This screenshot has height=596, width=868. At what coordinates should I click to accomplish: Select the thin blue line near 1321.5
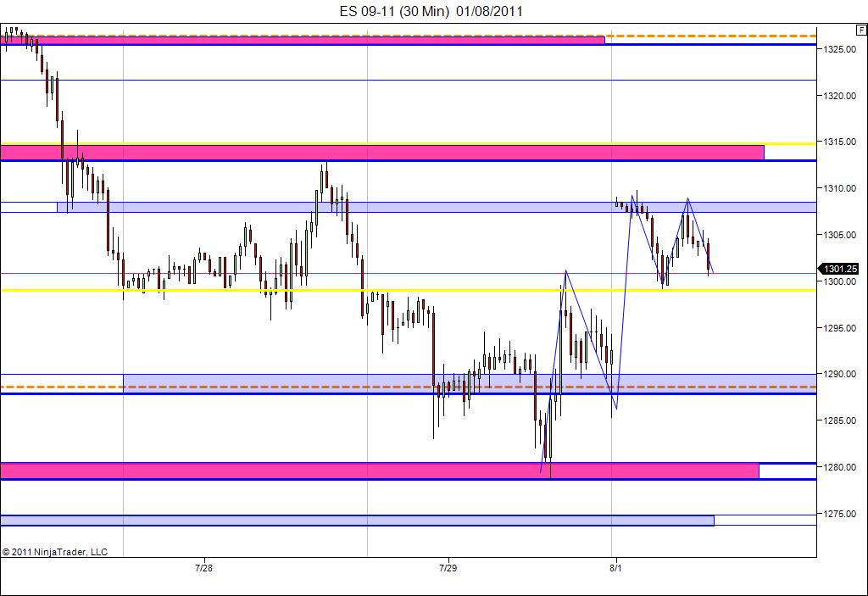(408, 81)
